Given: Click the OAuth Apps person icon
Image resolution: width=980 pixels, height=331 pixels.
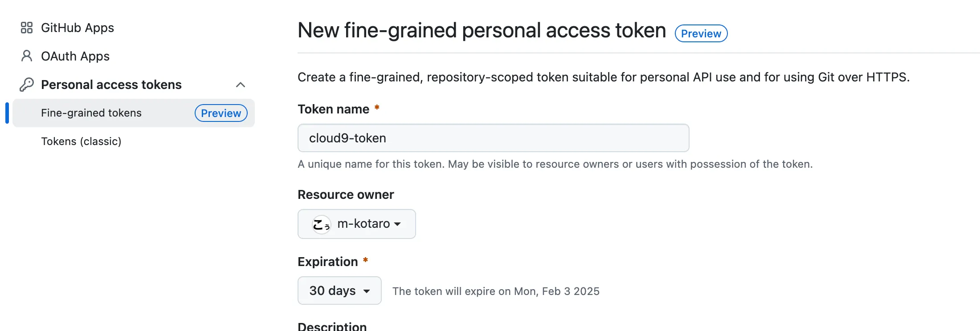Looking at the screenshot, I should coord(27,56).
